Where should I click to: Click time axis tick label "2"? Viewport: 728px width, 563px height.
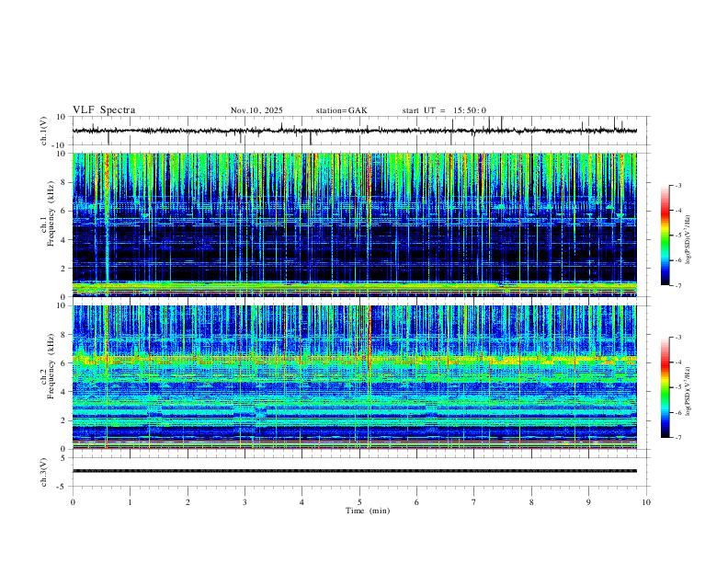188,502
